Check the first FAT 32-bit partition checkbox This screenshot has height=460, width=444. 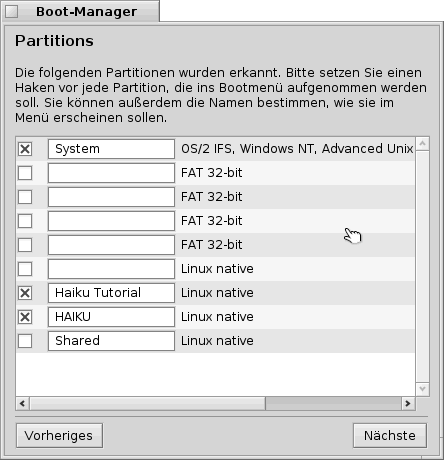25,173
